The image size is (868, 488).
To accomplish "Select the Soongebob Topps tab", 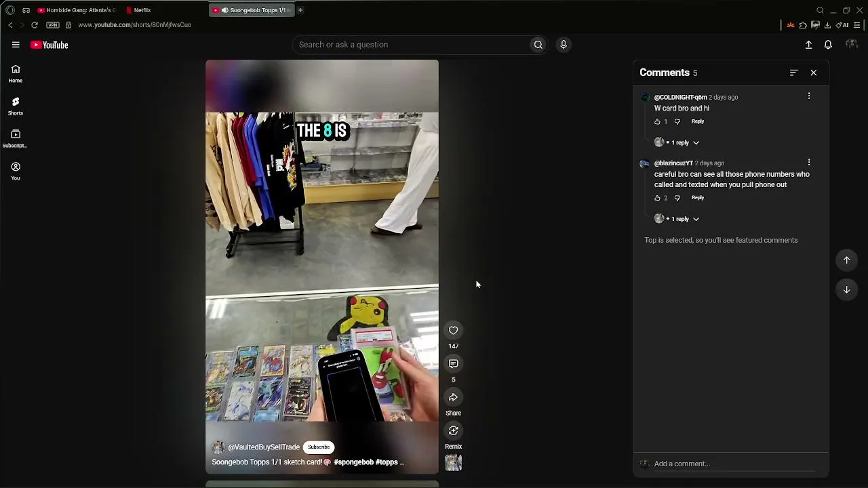I will pos(252,10).
